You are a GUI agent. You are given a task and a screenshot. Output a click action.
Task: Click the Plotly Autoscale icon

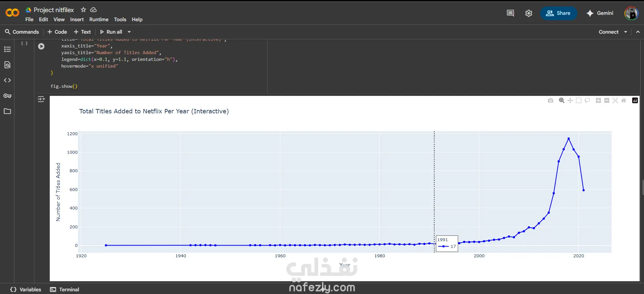pyautogui.click(x=615, y=101)
